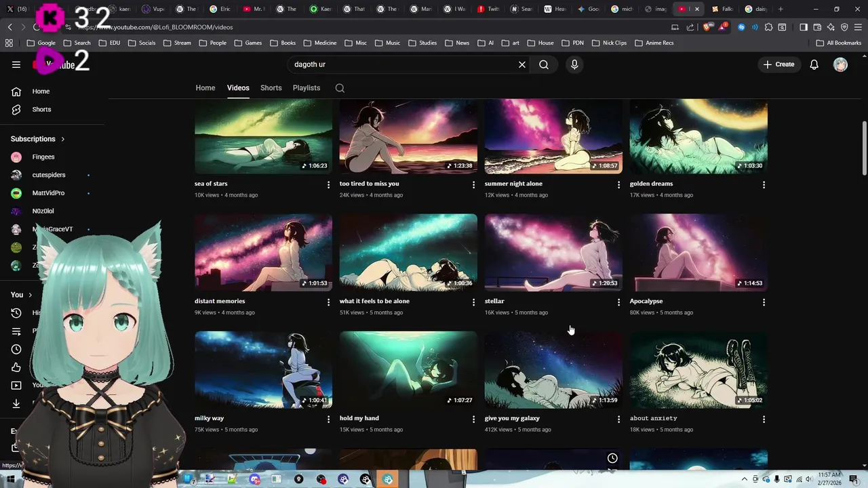Screen dimensions: 868x488
Task: Switch to the Fallout browser tab
Action: [723, 9]
